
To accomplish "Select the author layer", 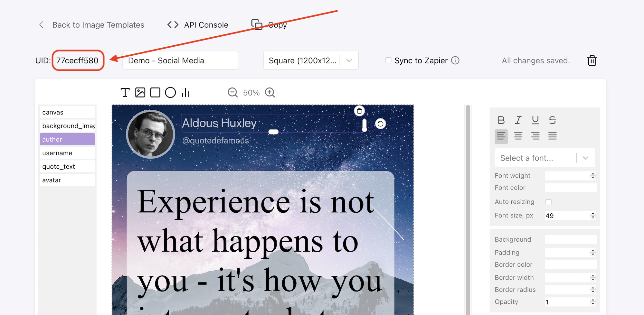I will coord(67,139).
